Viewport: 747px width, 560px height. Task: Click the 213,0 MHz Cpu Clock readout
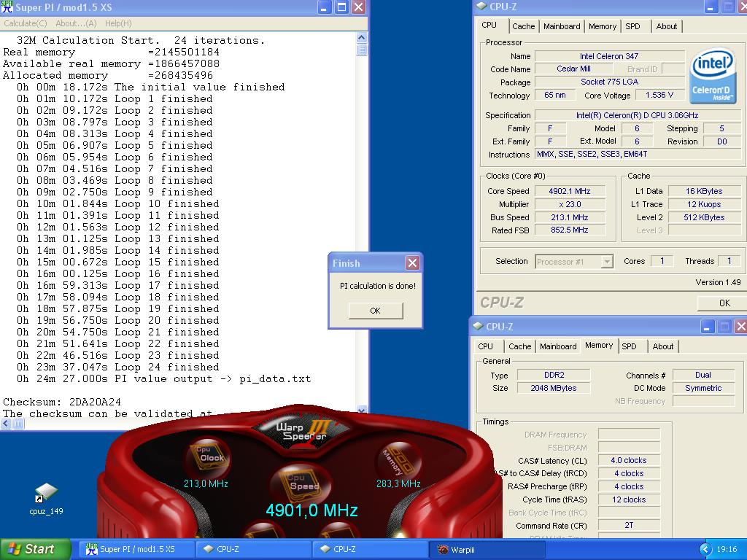point(206,484)
